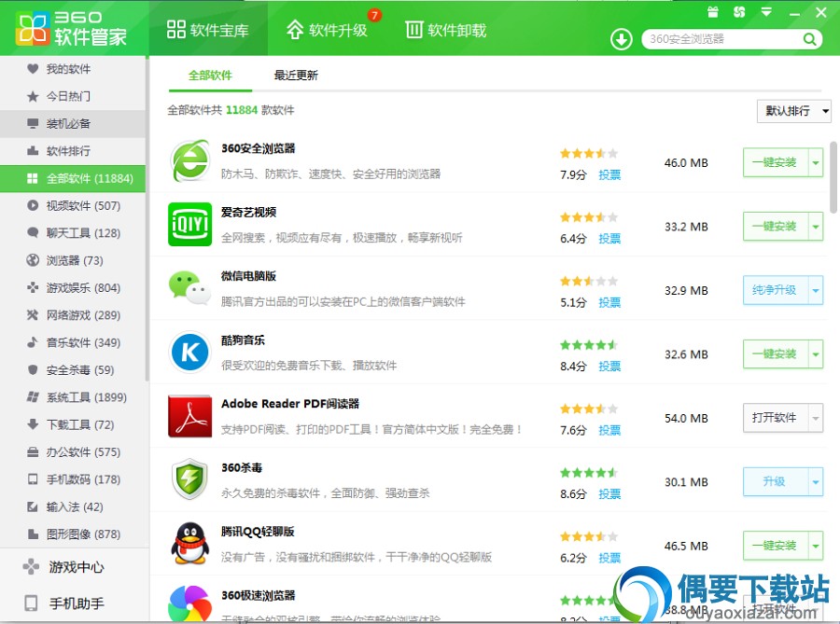Switch to 软件卸载 top tab
This screenshot has height=624, width=840.
(x=446, y=30)
